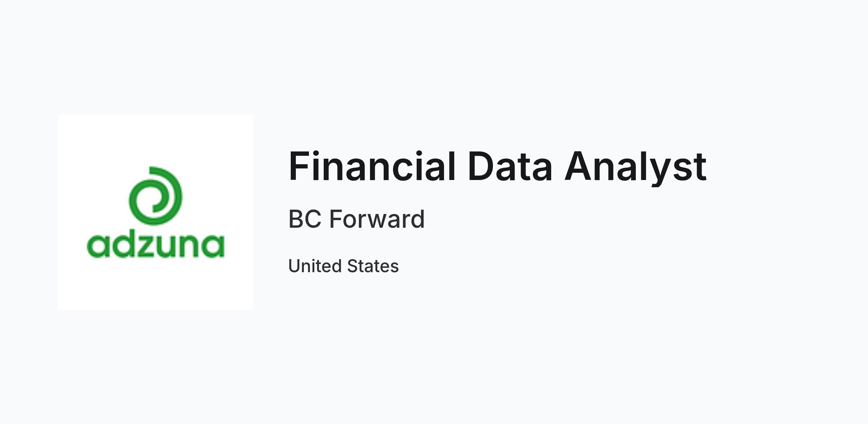
Task: Click the first "a" of adzuna wordmark
Action: click(x=97, y=247)
